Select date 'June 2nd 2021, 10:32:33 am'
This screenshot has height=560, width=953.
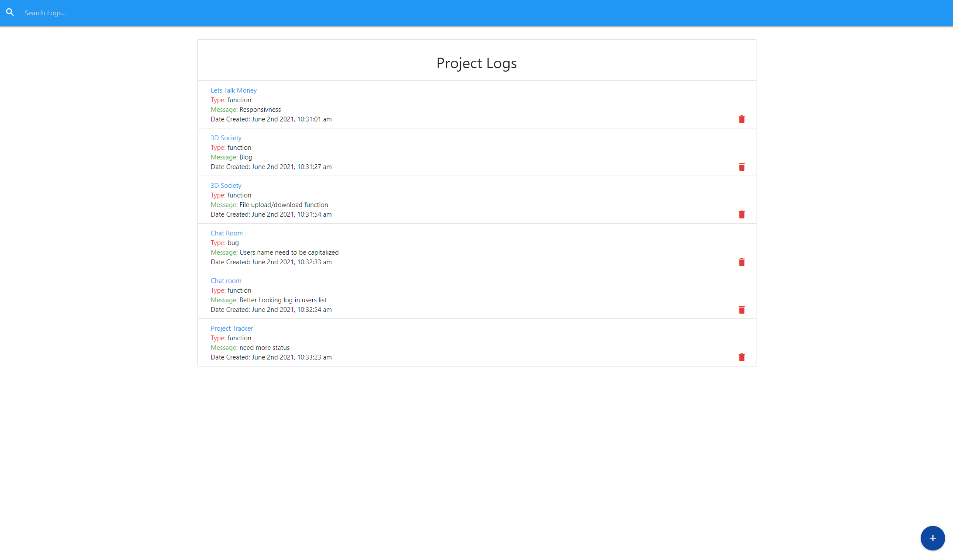click(x=292, y=262)
